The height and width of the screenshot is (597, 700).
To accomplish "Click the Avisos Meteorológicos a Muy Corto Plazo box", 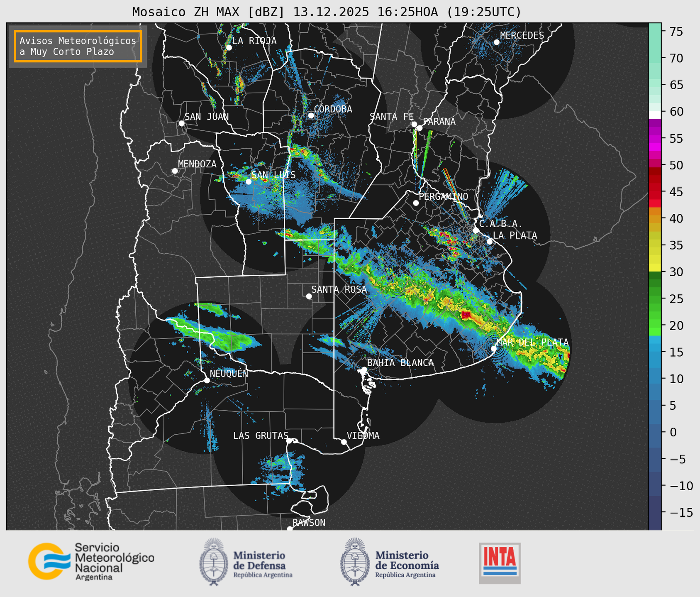I will point(78,46).
